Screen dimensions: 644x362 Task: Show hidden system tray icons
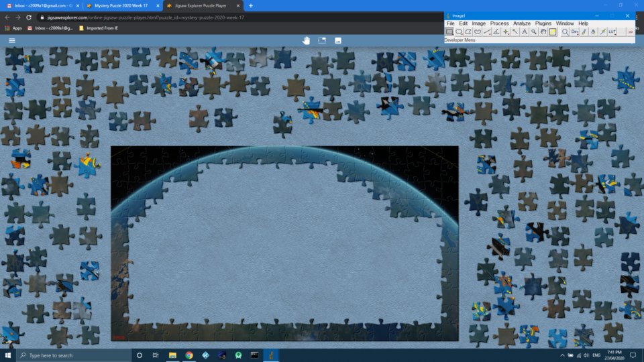(562, 355)
